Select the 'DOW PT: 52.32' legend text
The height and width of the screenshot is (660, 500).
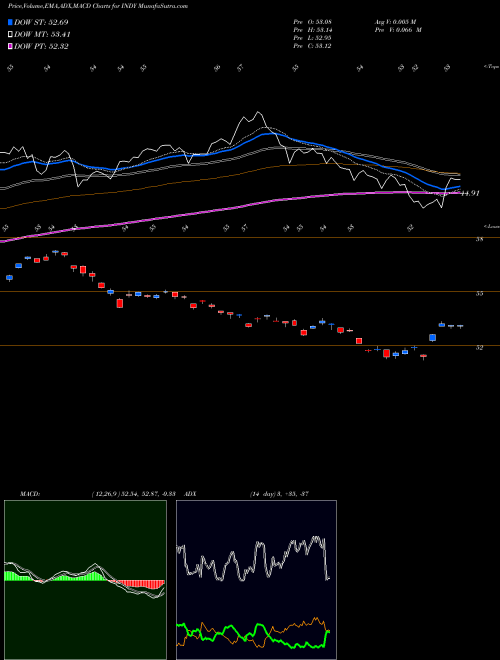41,46
